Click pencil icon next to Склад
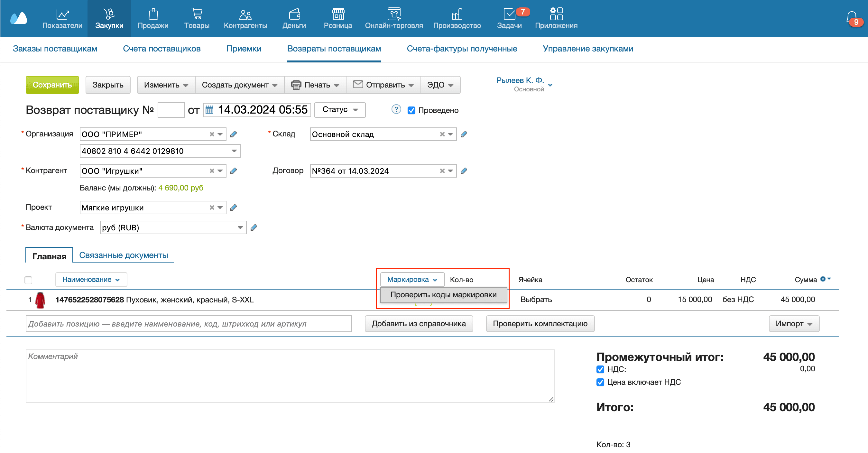868x453 pixels. pos(464,134)
